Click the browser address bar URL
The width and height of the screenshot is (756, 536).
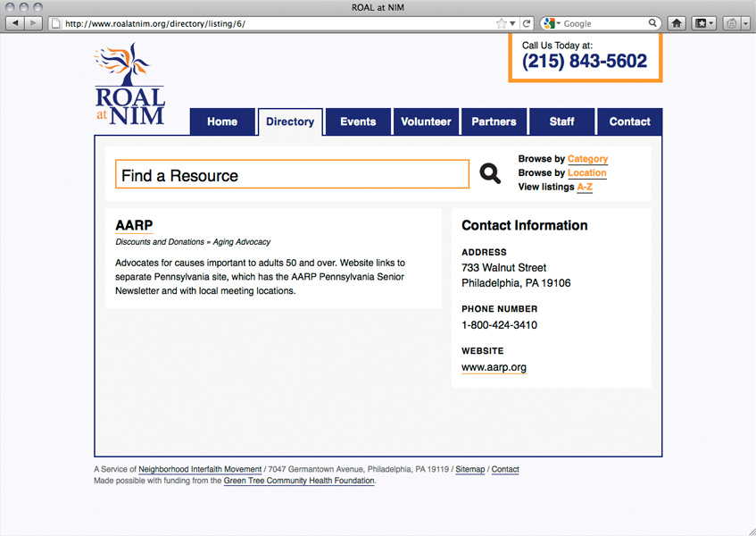[x=155, y=23]
